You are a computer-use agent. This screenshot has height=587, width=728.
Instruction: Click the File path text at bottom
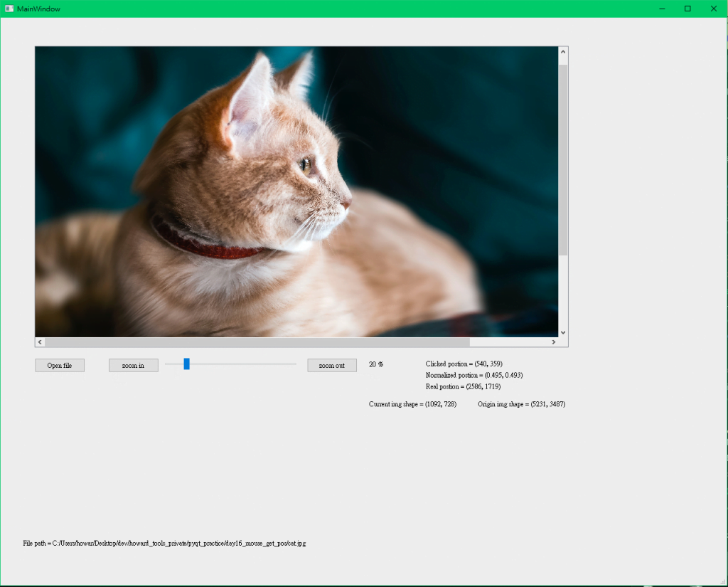point(164,543)
